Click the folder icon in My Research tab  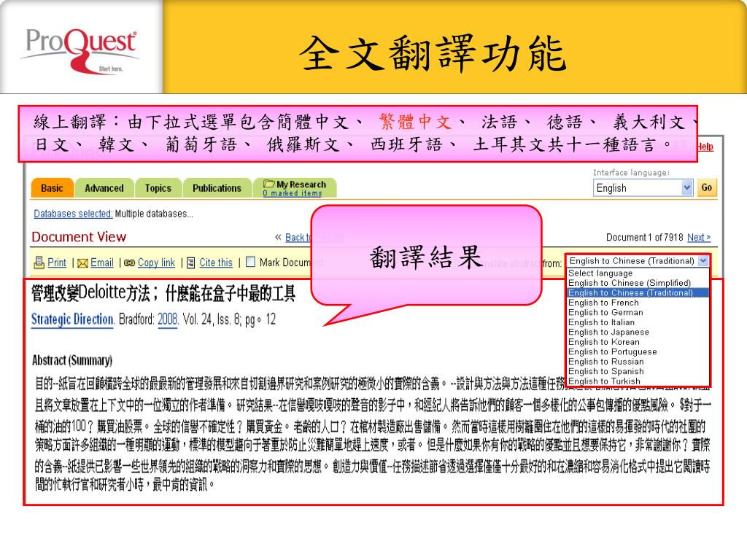point(269,184)
